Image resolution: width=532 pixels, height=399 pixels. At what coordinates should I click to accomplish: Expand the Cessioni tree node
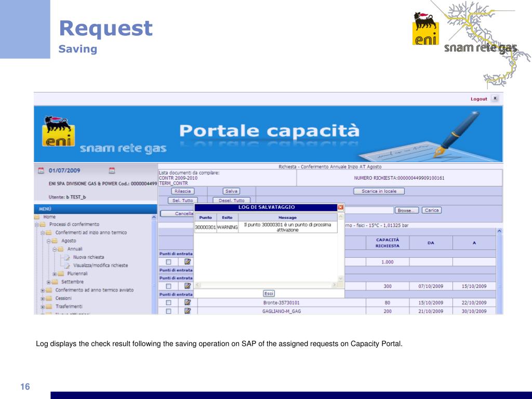(43, 299)
